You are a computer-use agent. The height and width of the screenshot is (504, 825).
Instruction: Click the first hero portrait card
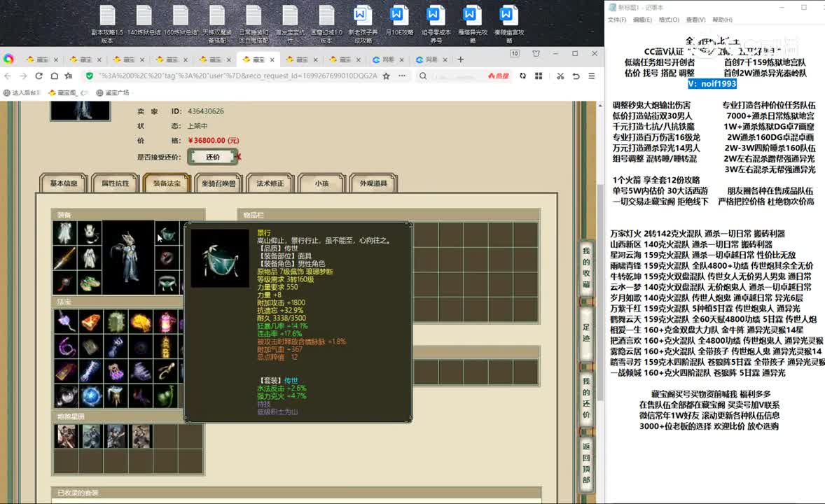coord(67,436)
